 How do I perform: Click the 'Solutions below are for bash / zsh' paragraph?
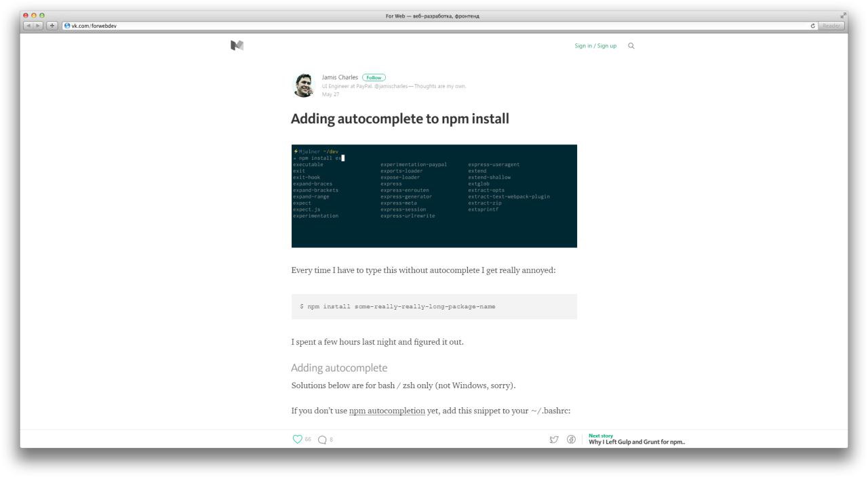(x=403, y=386)
